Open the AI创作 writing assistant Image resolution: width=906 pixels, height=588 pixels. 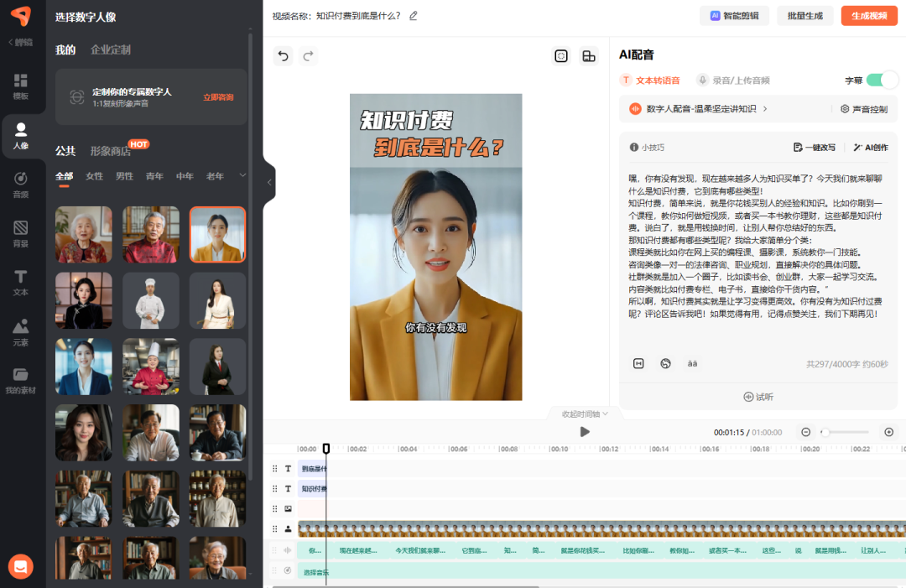(872, 147)
